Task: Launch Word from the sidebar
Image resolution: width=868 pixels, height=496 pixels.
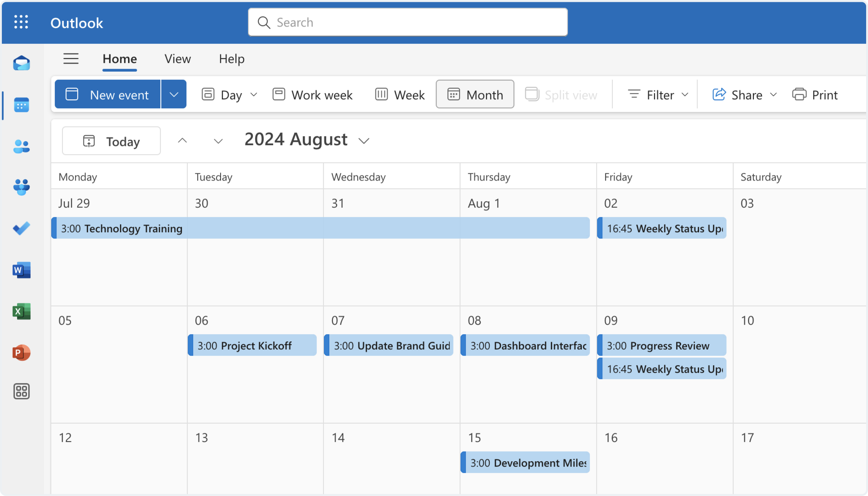Action: (21, 270)
